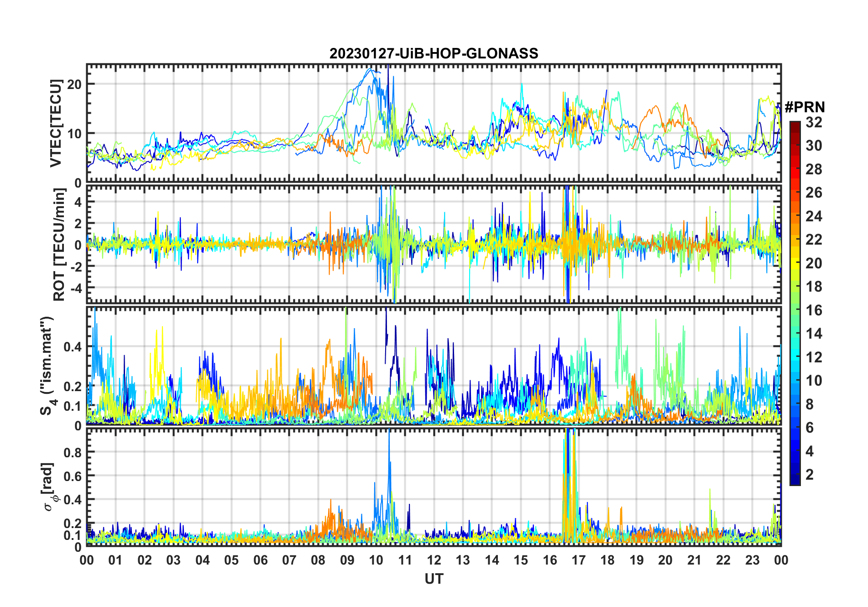Screen dimensions: 868x607
Task: Click inside the S4 scintillation plot
Action: (x=434, y=366)
